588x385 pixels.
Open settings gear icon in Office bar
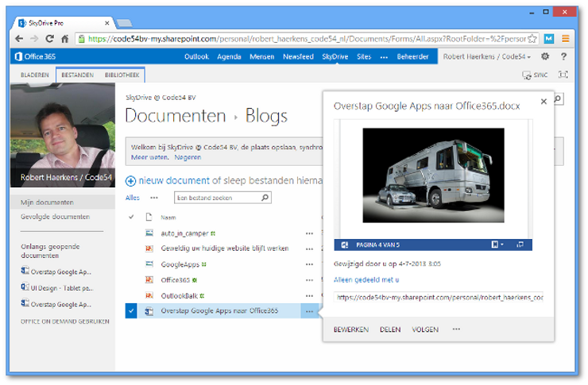pos(545,56)
